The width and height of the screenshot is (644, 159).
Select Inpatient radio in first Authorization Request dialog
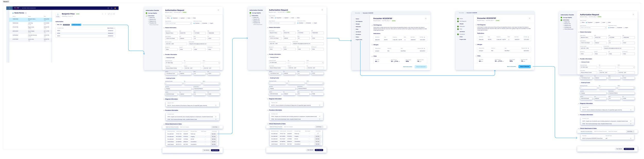tap(180, 18)
